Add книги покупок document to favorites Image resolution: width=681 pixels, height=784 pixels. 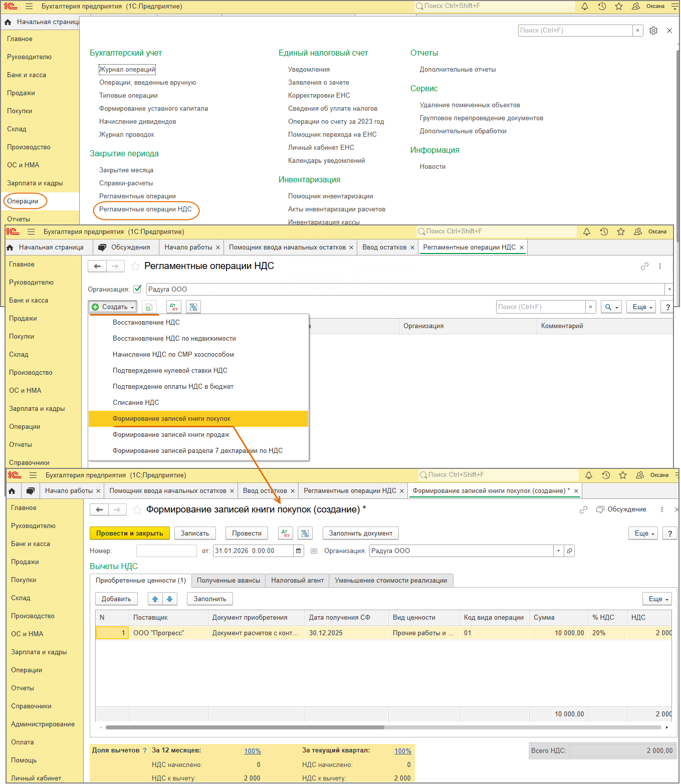point(137,510)
